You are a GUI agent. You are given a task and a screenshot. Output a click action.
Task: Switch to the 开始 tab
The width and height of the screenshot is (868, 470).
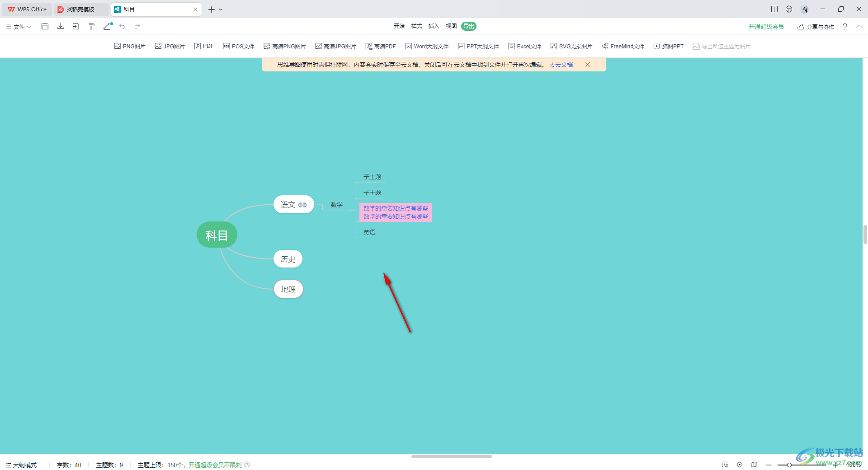pyautogui.click(x=399, y=26)
